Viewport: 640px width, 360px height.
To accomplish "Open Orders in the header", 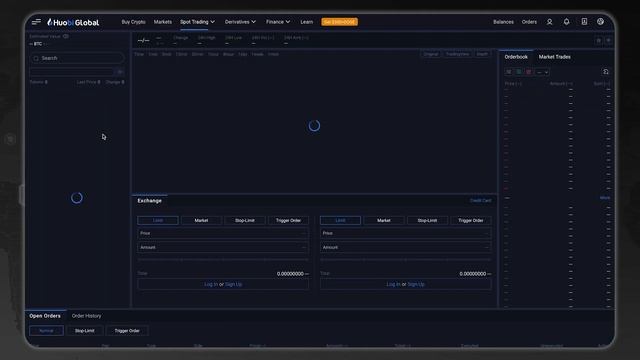I will pos(529,22).
